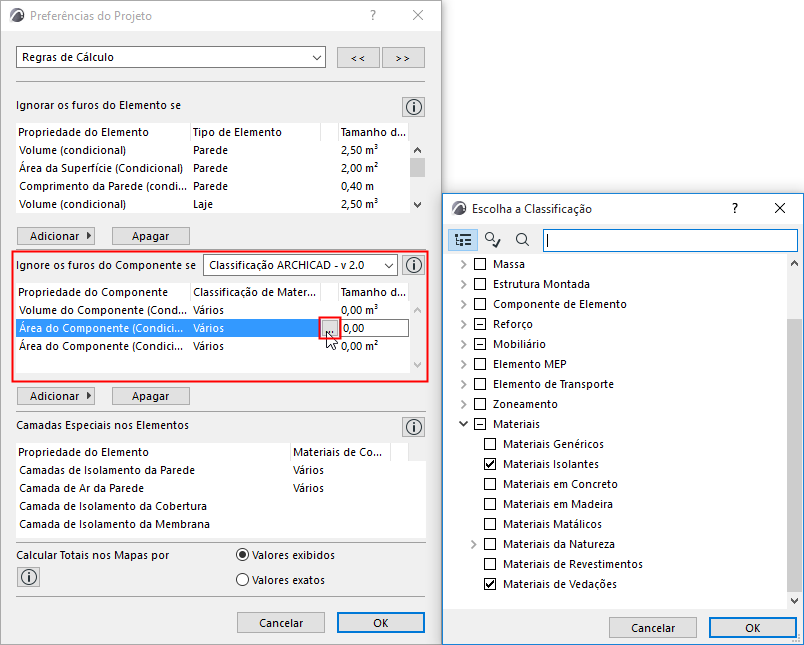The image size is (804, 645).
Task: Click Adicionar under element holes list
Action: click(56, 236)
